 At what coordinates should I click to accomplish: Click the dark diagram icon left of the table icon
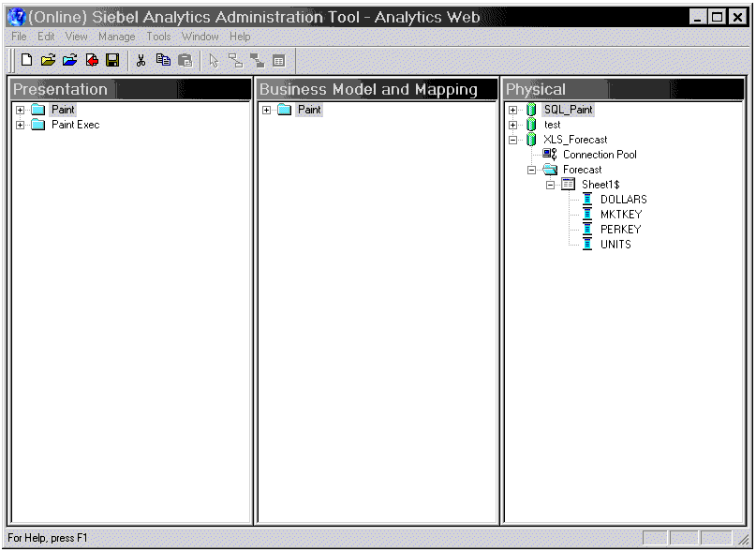pyautogui.click(x=258, y=61)
